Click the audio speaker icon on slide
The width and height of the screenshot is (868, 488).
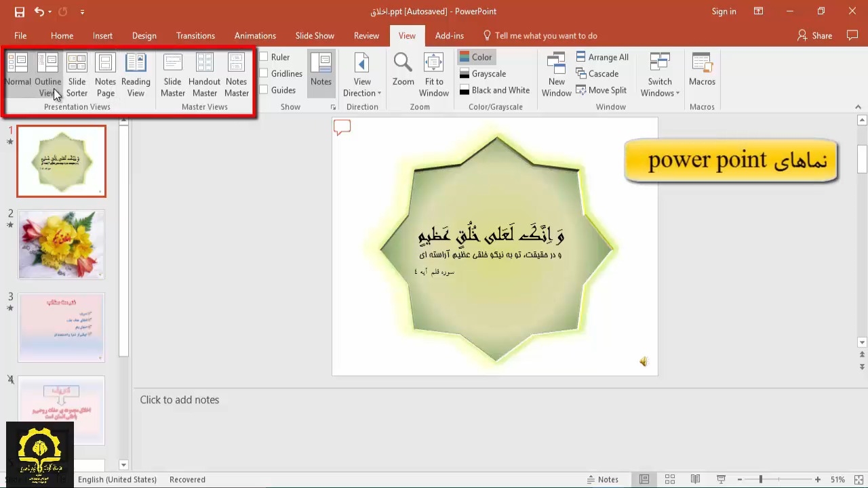643,362
